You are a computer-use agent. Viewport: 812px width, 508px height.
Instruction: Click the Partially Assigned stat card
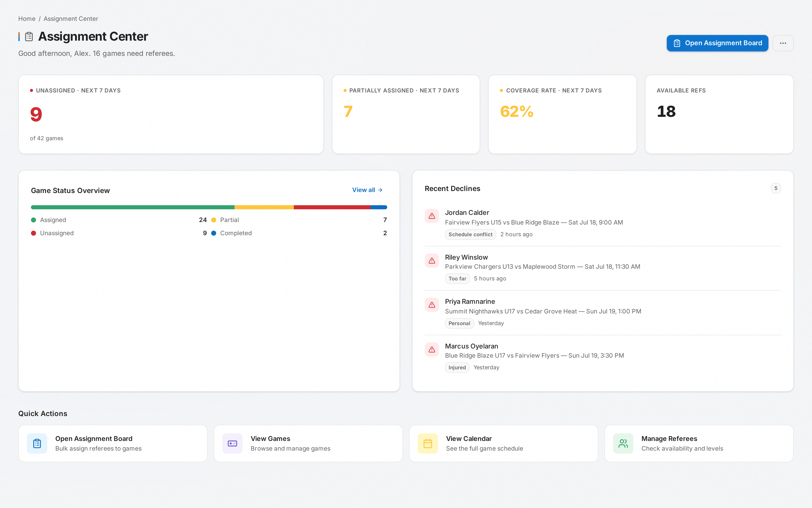pos(406,114)
